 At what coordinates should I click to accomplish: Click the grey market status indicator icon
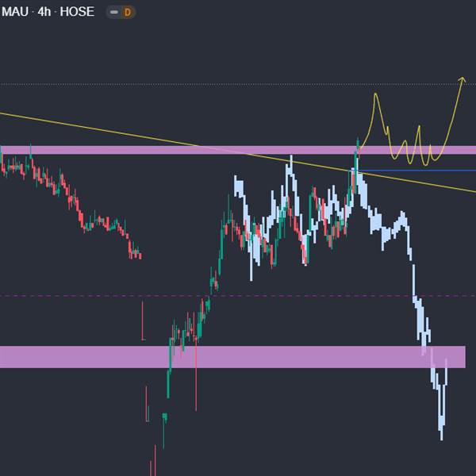pyautogui.click(x=113, y=12)
